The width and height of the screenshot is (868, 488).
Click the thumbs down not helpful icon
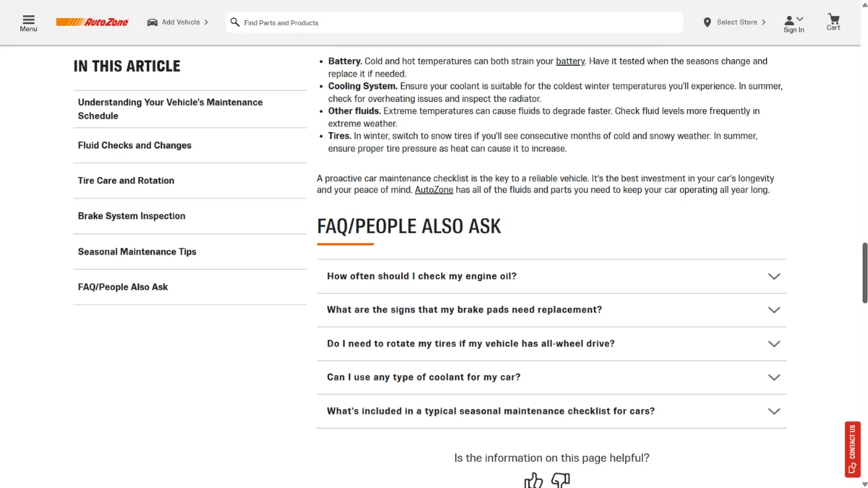coord(561,480)
